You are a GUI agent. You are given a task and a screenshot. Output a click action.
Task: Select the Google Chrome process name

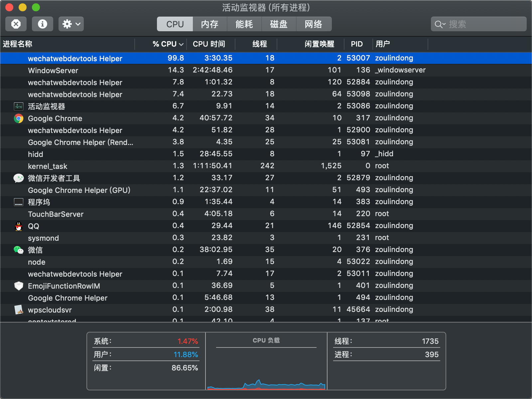(55, 118)
